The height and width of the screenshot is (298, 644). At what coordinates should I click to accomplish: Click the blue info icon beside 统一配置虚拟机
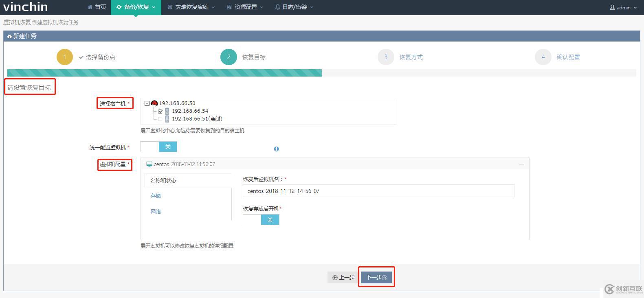[276, 149]
